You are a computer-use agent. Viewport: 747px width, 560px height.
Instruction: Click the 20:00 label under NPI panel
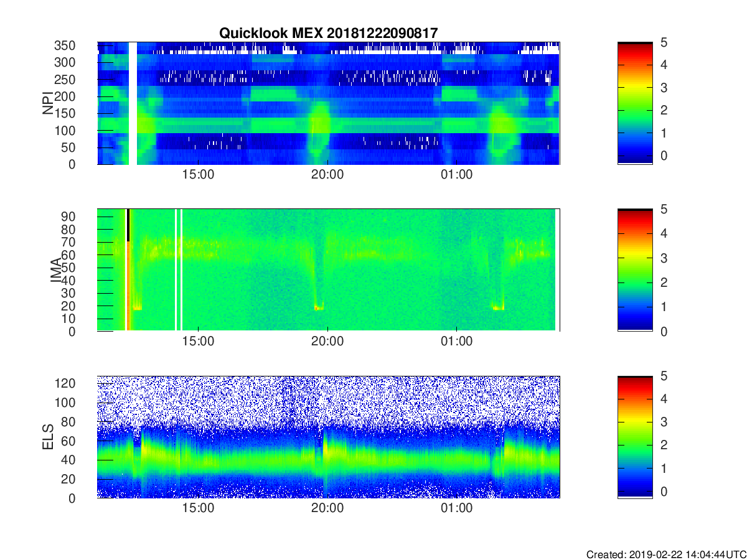tap(327, 175)
